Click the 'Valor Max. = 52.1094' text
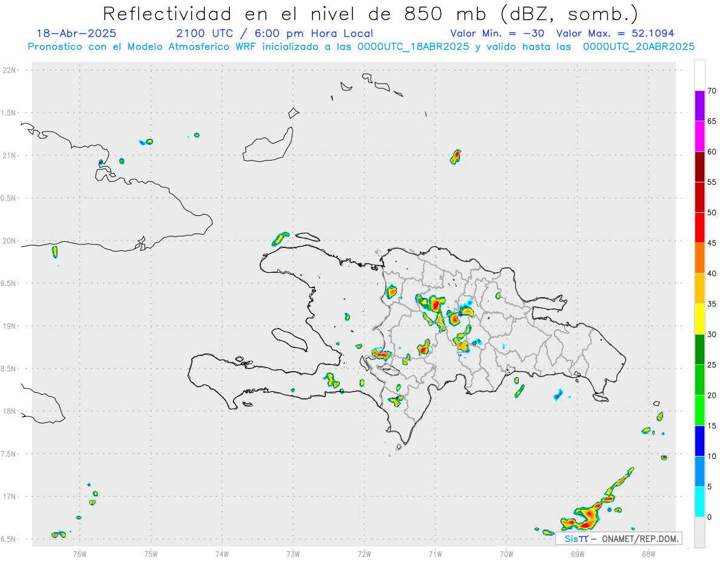This screenshot has height=562, width=728. click(x=615, y=33)
